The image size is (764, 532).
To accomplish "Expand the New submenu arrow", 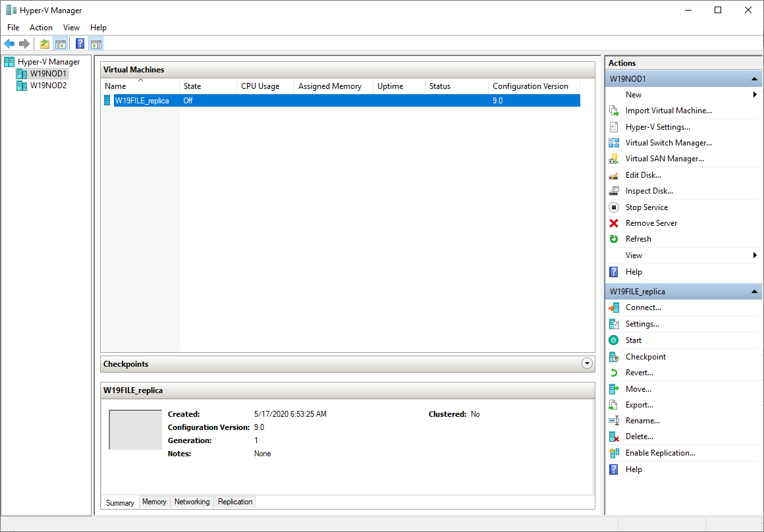I will click(755, 95).
